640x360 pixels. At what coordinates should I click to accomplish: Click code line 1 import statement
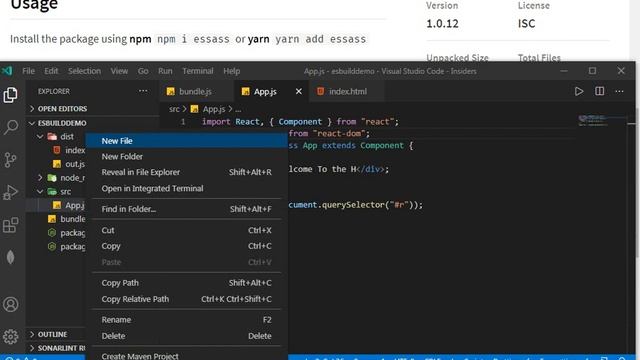(x=300, y=122)
